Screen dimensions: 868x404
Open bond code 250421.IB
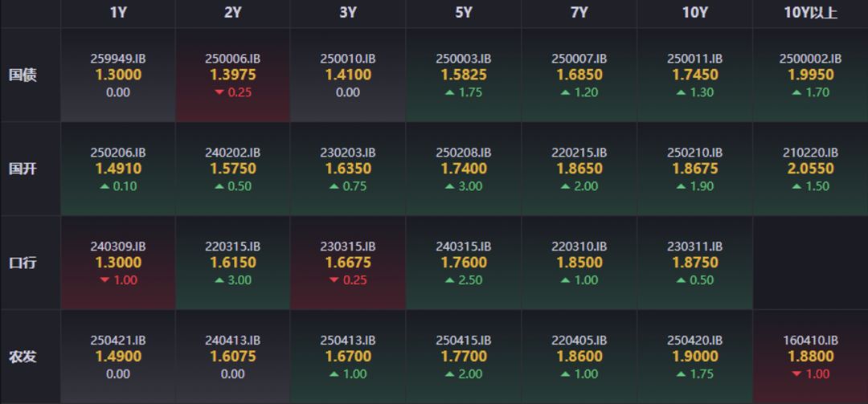(117, 340)
